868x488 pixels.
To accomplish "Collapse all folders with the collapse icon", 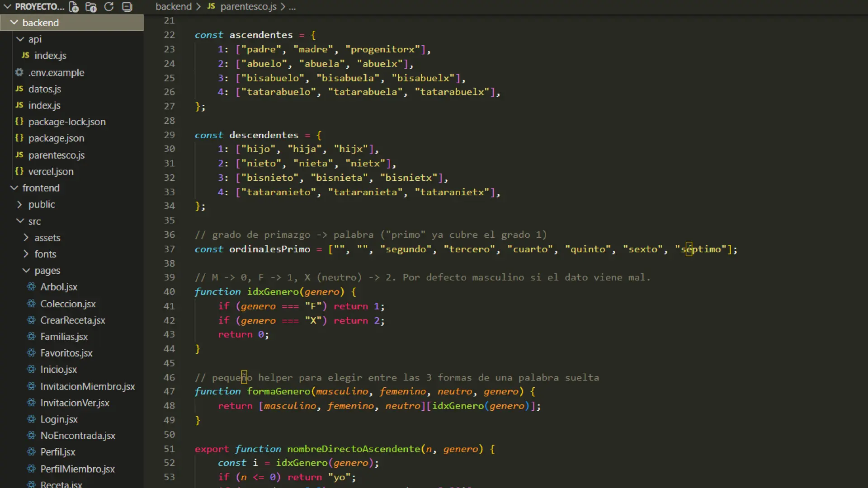I will click(127, 7).
